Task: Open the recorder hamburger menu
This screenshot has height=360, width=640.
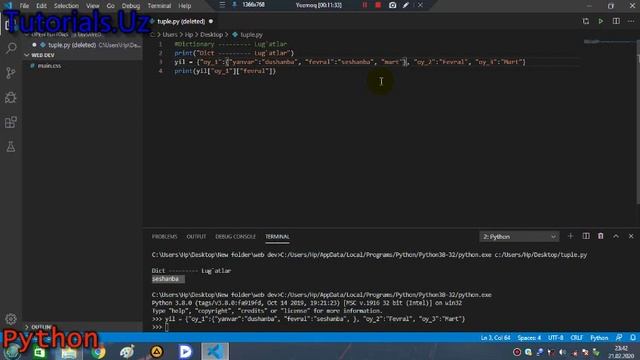Action: pos(222,5)
